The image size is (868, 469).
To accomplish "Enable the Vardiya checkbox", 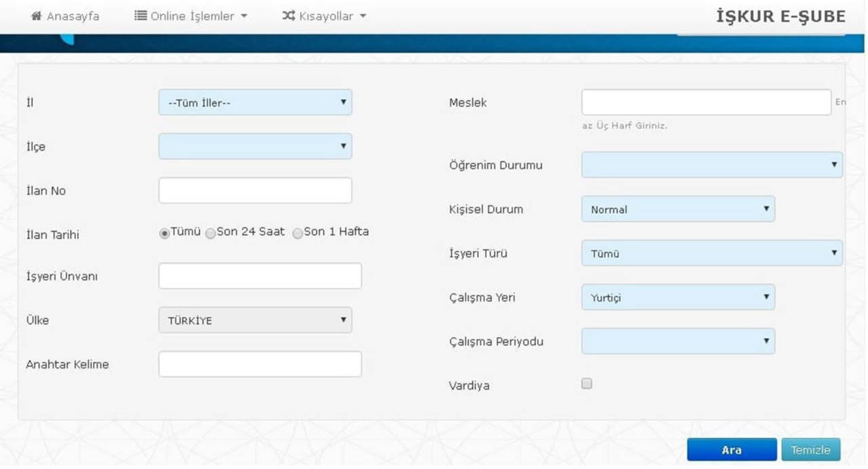I will pyautogui.click(x=587, y=383).
